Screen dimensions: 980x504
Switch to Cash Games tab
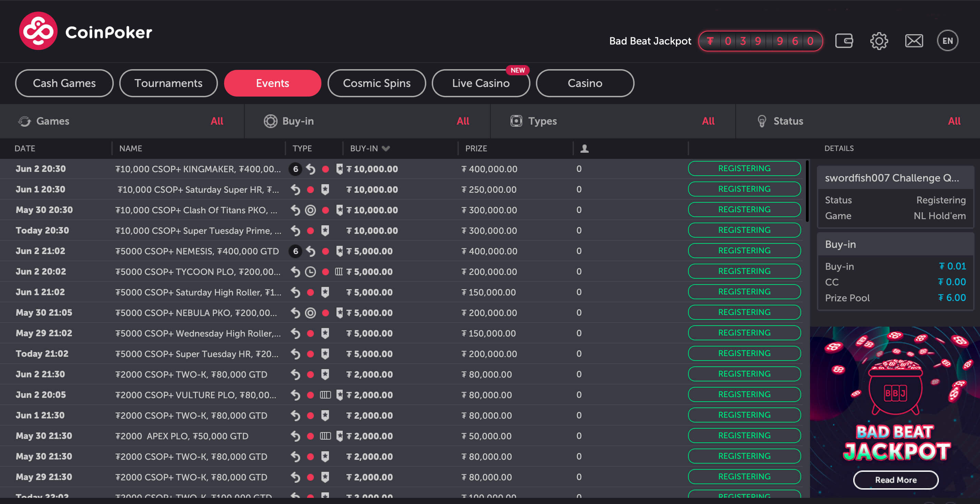click(x=64, y=83)
